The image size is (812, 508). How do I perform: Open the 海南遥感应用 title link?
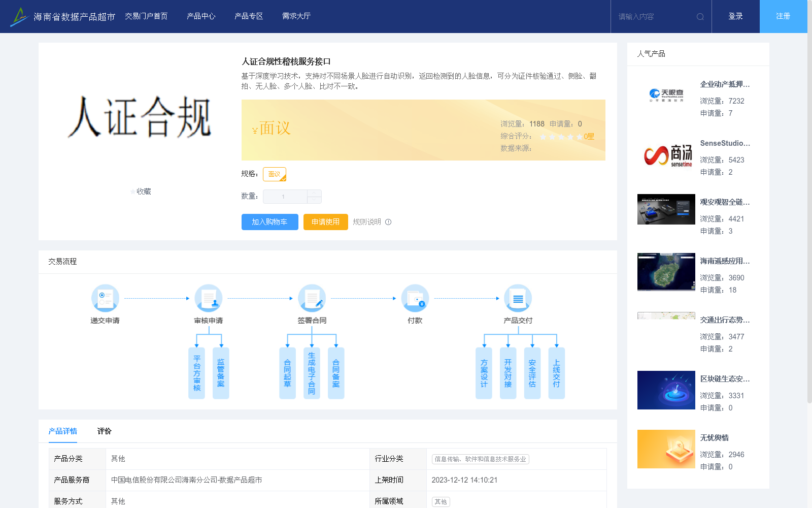[x=725, y=261]
